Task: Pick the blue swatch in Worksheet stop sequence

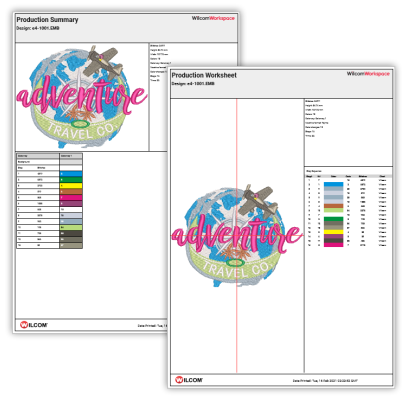Action: [333, 184]
